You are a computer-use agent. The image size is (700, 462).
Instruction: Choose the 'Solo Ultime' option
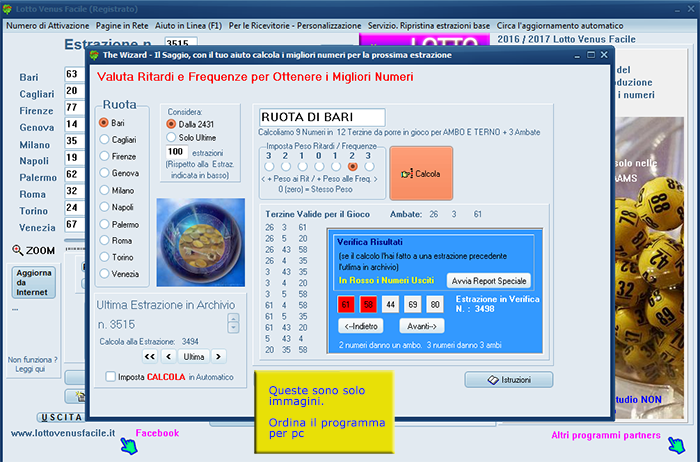[171, 137]
